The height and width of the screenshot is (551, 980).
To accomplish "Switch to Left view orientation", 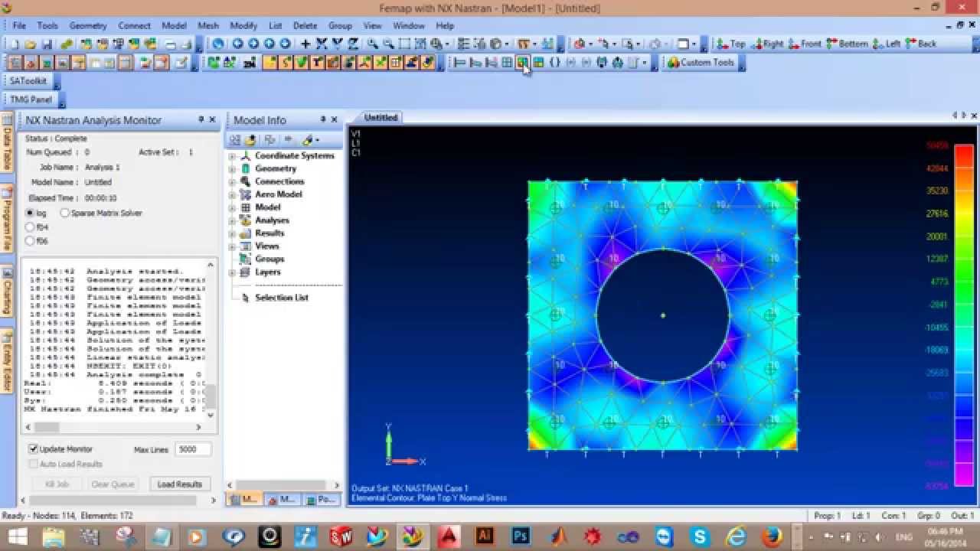I will [887, 44].
